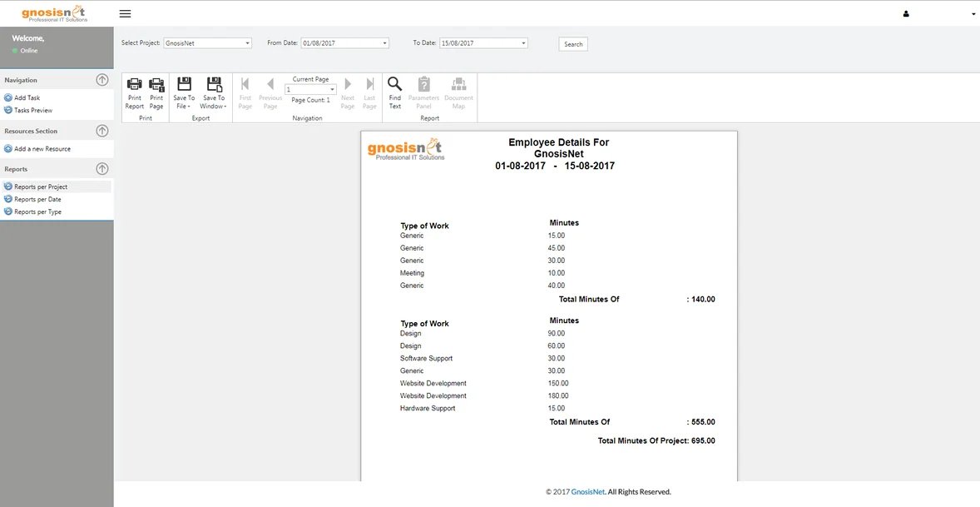Click the 180.00 minutes value
The height and width of the screenshot is (507, 980).
(558, 395)
